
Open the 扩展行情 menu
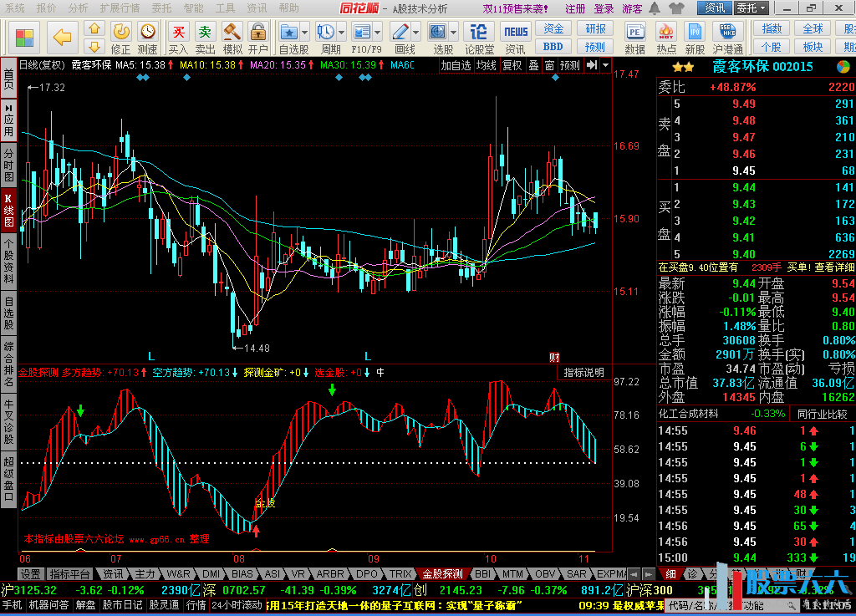(120, 8)
